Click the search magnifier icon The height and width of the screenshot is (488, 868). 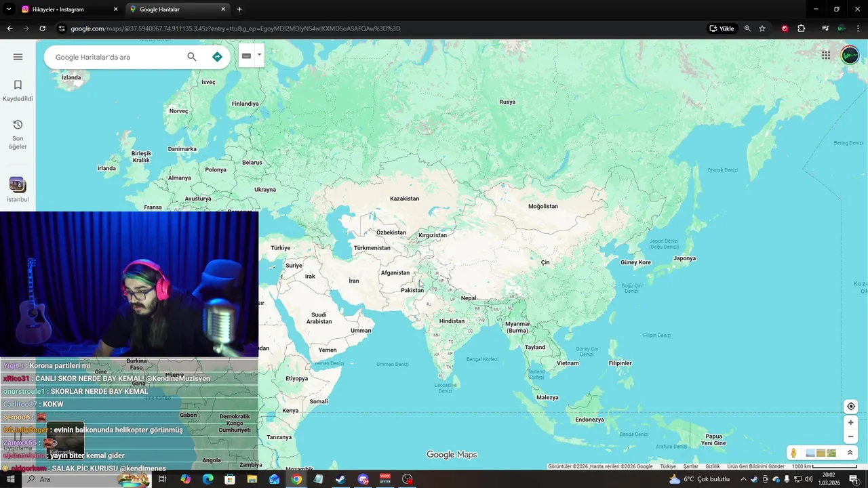pos(192,57)
